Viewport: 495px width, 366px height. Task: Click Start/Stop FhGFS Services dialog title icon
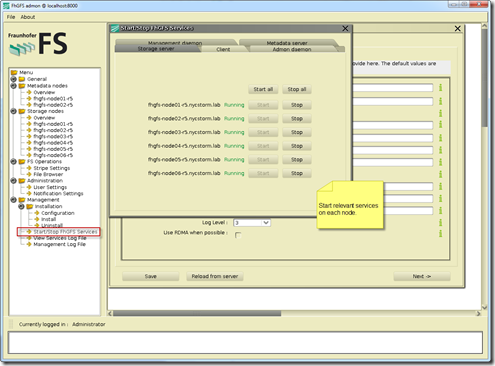coord(115,28)
